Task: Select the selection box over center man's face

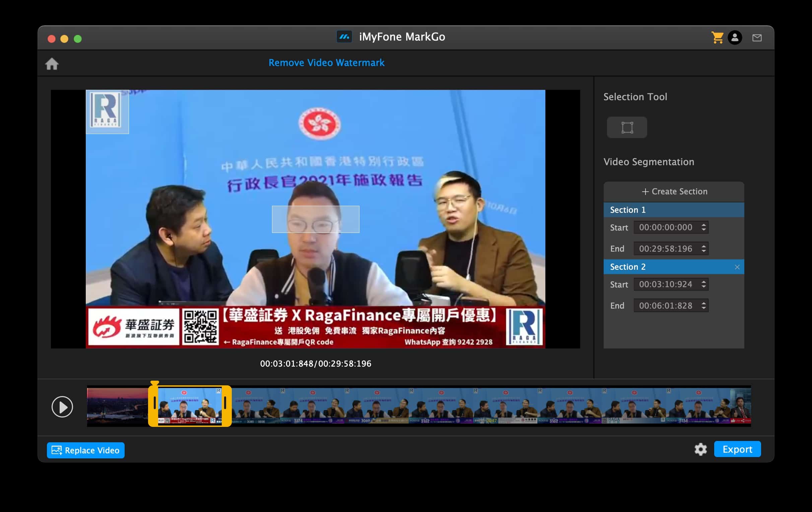Action: coord(316,219)
